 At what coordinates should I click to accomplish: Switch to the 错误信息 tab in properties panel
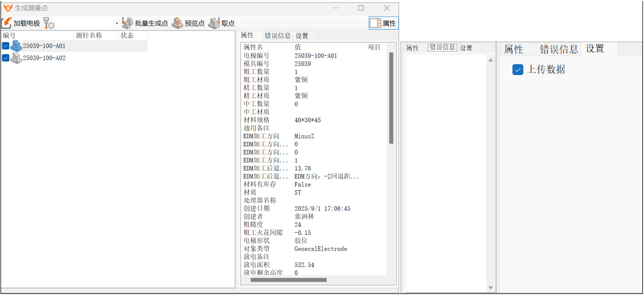coord(277,36)
